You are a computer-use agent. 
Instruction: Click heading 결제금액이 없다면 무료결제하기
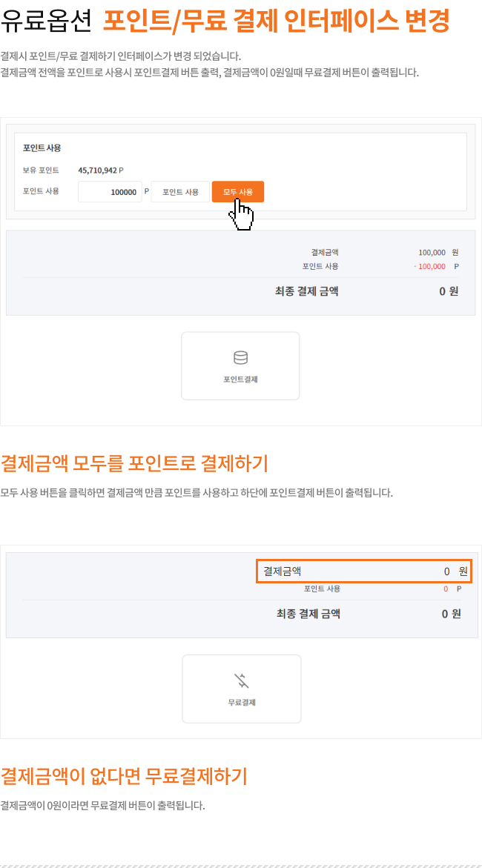tap(124, 776)
